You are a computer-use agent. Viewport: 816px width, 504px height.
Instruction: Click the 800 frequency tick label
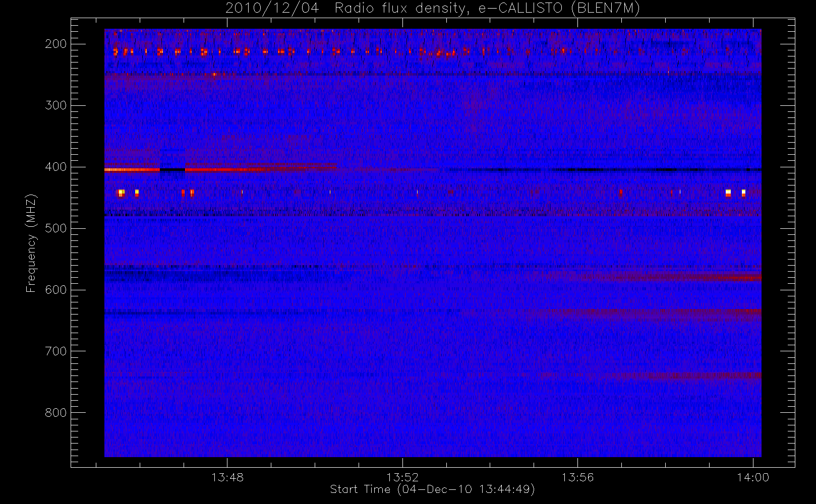click(56, 413)
